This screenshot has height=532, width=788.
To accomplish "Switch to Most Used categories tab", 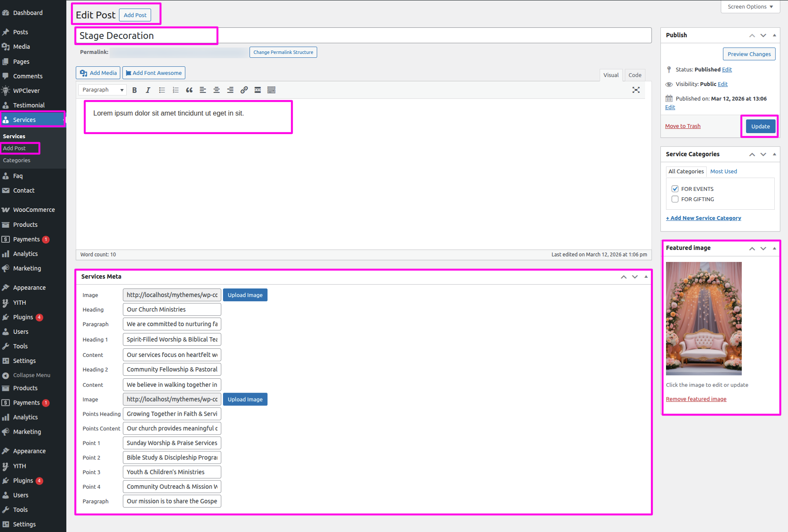I will point(723,171).
